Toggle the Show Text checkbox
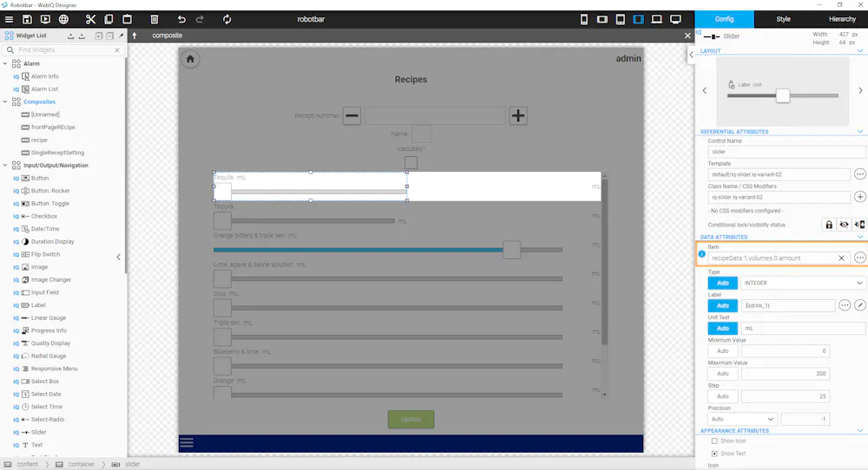 click(714, 454)
